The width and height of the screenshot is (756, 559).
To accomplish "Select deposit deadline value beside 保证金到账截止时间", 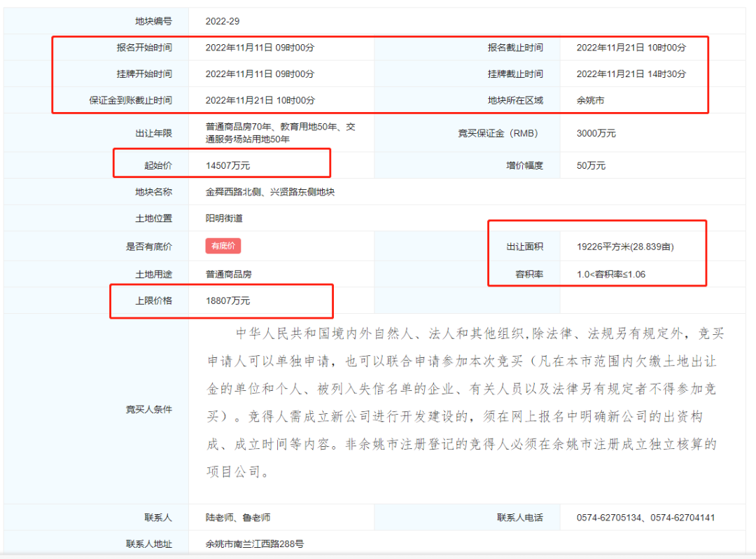I will click(x=260, y=100).
